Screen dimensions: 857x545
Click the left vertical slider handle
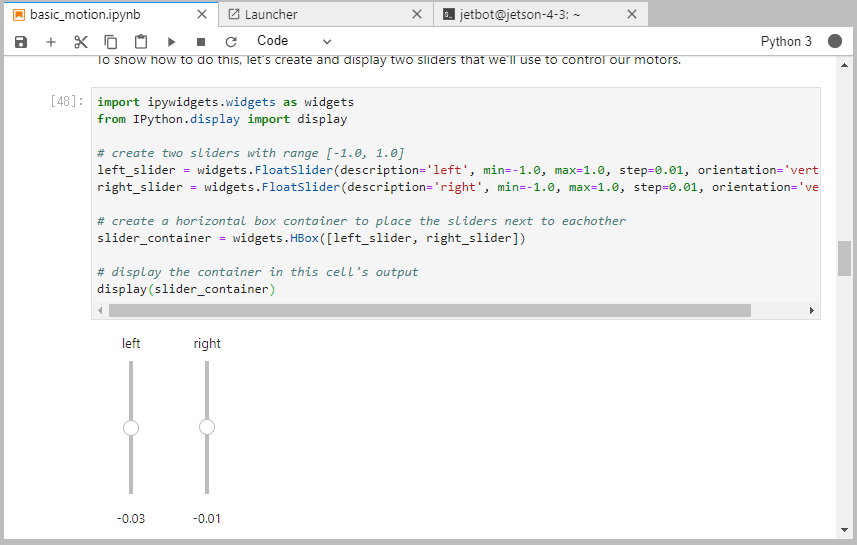(131, 428)
